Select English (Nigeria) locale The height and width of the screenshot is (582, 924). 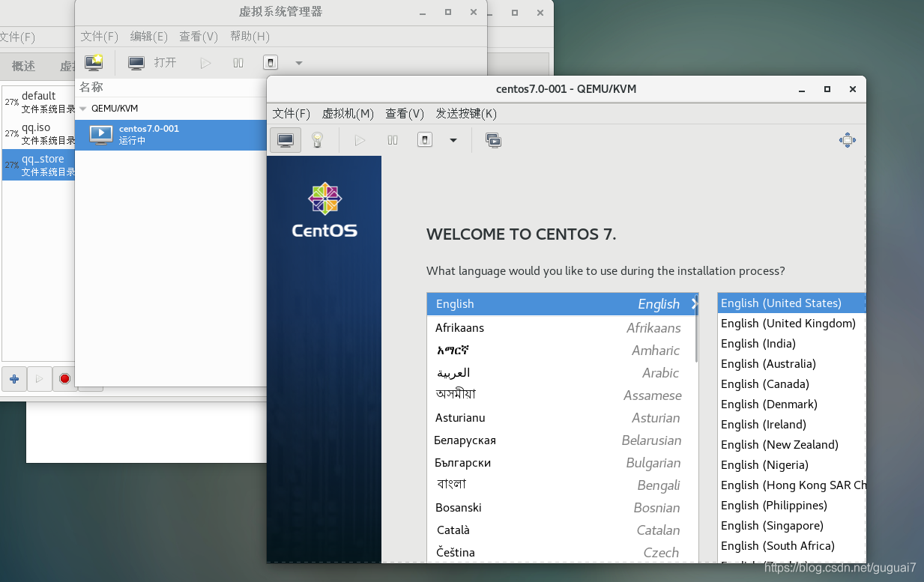click(x=791, y=465)
